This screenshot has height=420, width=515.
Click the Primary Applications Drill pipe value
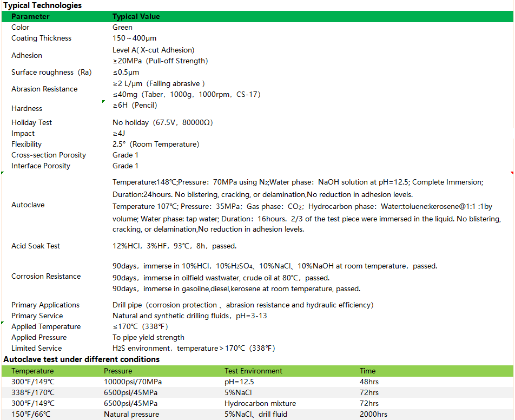[x=242, y=305]
